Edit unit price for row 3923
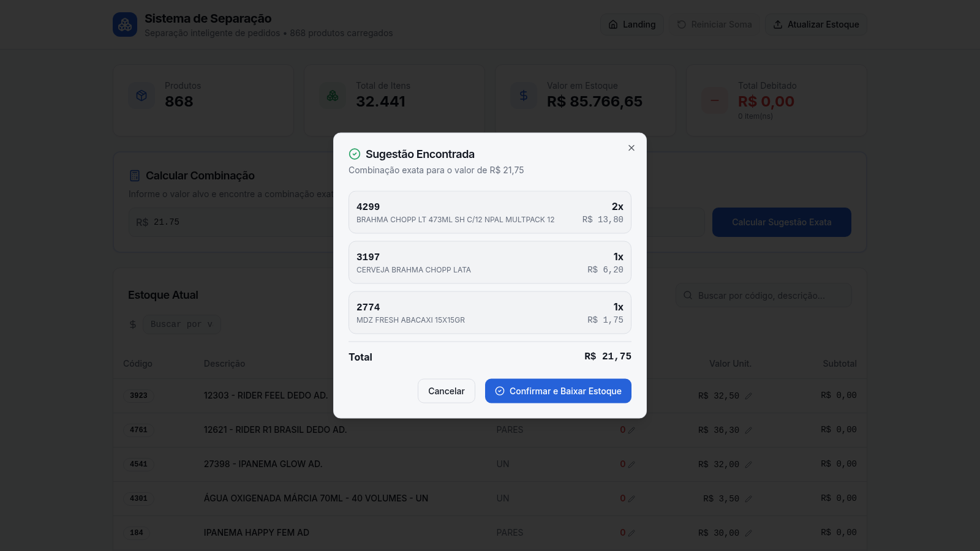Viewport: 980px width, 551px height. click(x=748, y=396)
